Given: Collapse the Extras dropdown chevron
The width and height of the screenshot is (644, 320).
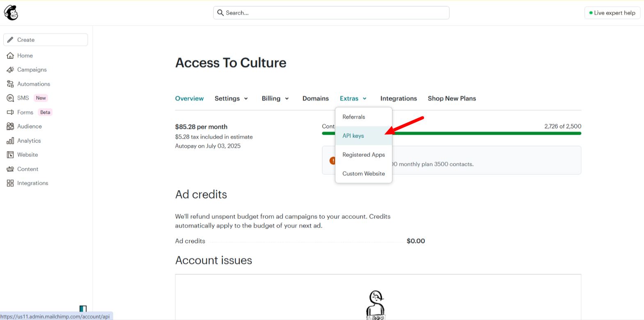Looking at the screenshot, I should [x=364, y=98].
